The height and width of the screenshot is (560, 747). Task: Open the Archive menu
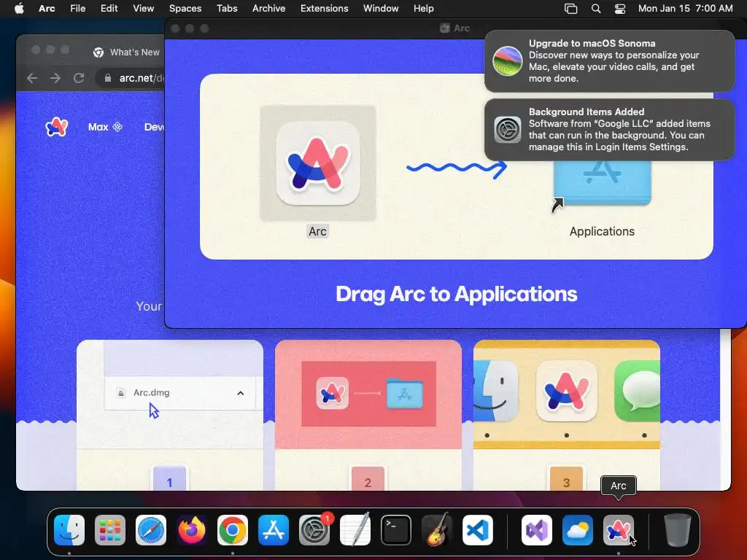268,9
